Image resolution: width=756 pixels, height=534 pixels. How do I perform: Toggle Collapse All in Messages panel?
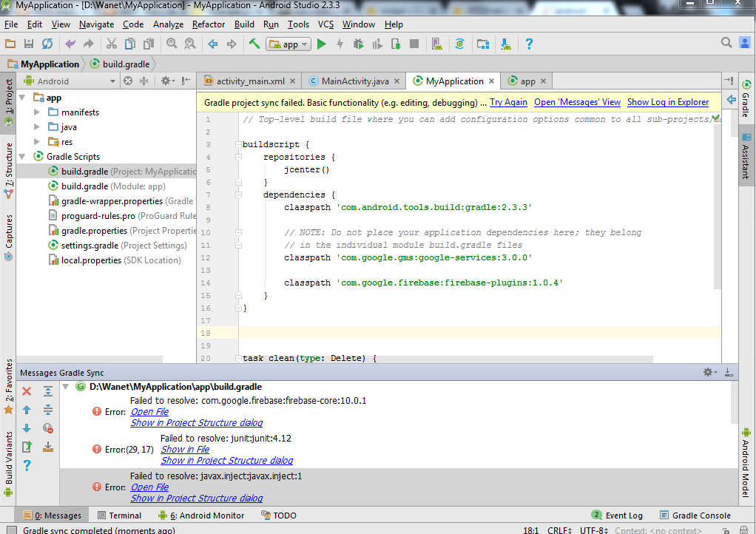48,410
